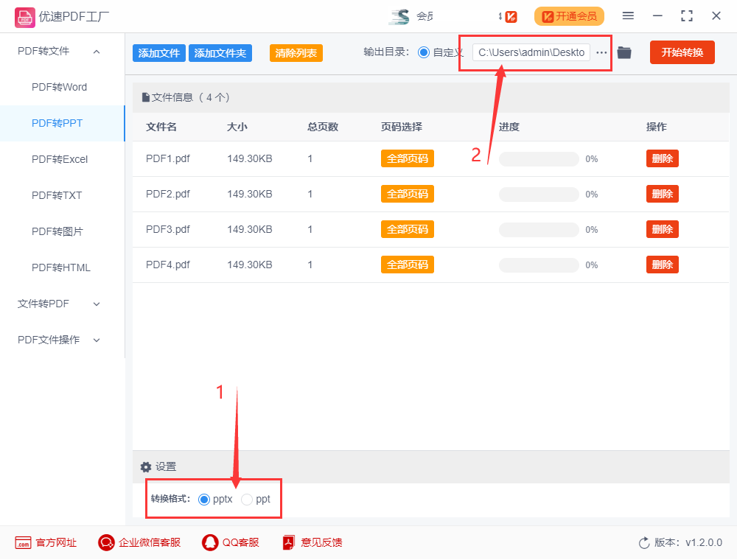
Task: Click the 意见反馈 feedback icon
Action: pyautogui.click(x=289, y=542)
